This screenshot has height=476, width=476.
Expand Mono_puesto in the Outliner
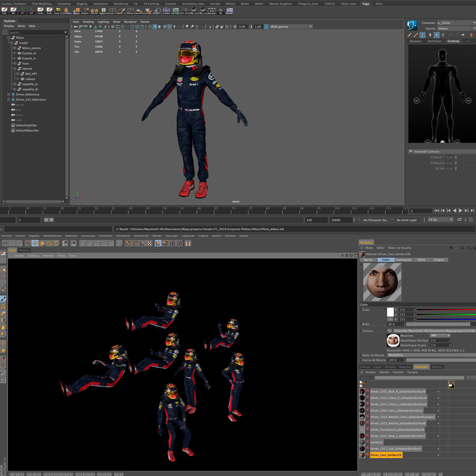coord(15,48)
